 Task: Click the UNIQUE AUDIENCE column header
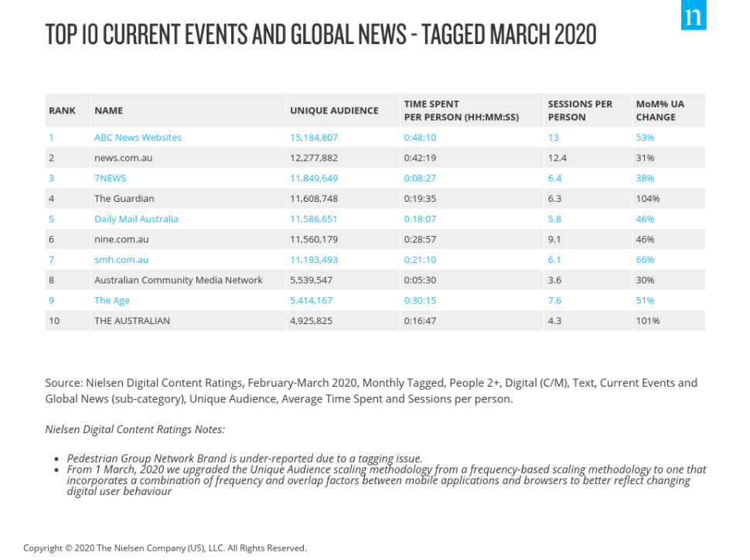[x=334, y=111]
